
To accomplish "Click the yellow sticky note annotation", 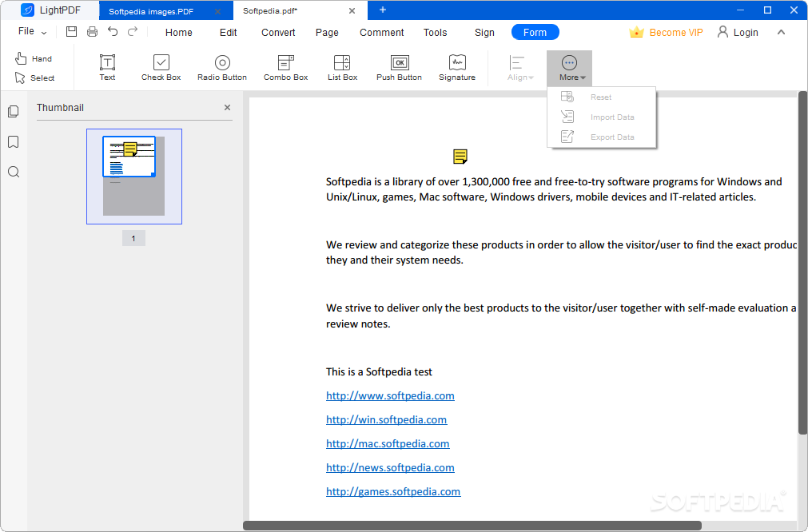I will (460, 156).
